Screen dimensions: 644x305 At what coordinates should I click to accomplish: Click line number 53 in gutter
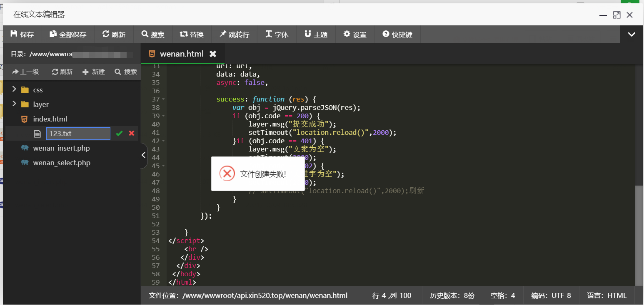155,232
